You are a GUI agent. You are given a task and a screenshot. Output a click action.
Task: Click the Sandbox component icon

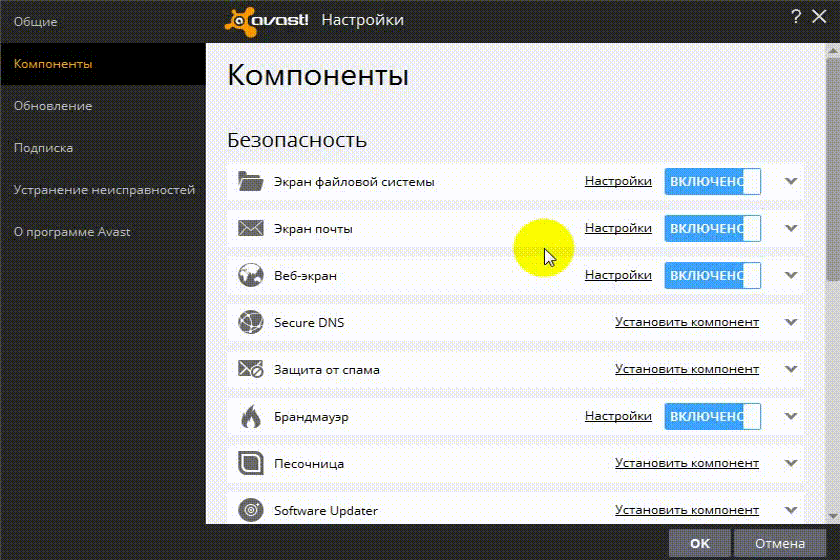[250, 464]
